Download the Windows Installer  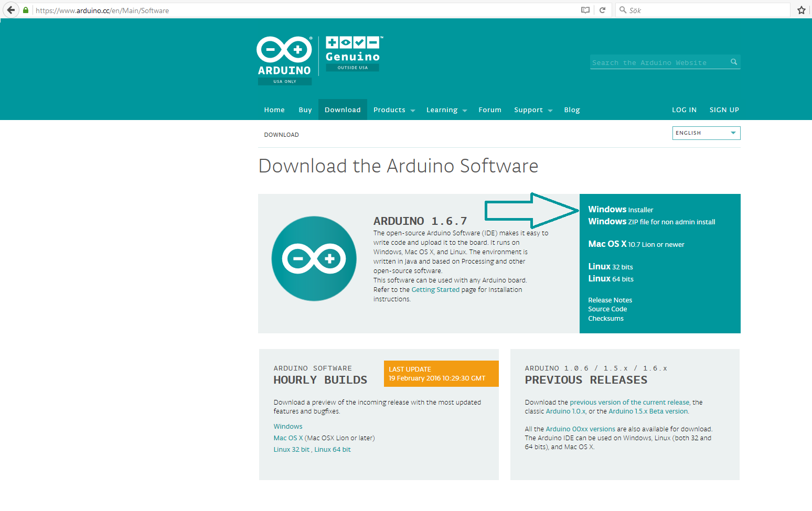(x=621, y=210)
